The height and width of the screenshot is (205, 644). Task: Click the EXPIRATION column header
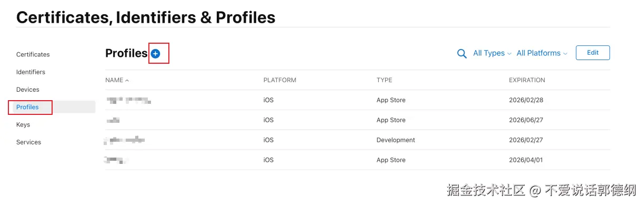tap(527, 80)
